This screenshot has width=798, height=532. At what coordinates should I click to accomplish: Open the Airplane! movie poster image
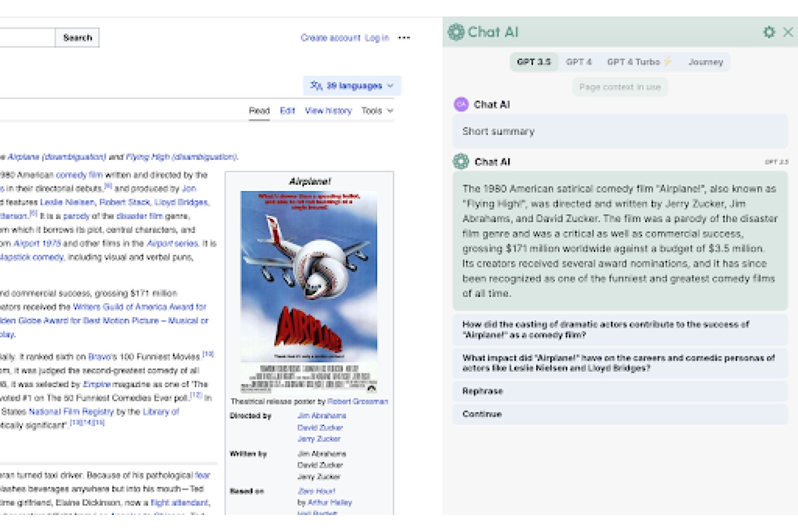[309, 292]
